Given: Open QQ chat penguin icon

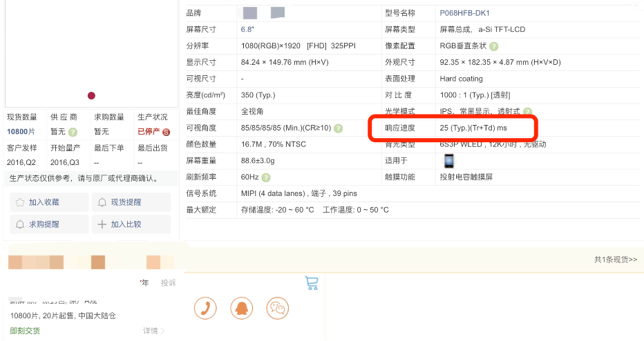Looking at the screenshot, I should (x=242, y=308).
